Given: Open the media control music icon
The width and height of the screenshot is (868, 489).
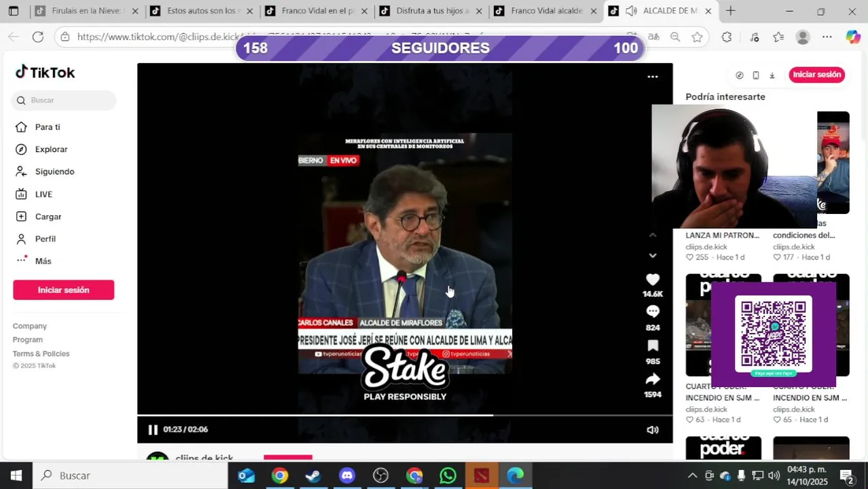Looking at the screenshot, I should (755, 37).
